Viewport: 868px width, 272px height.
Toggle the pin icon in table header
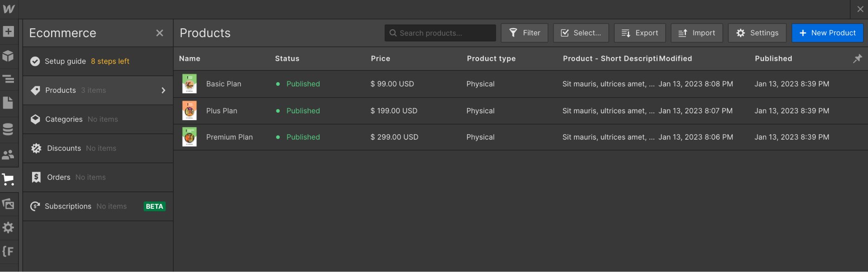(x=857, y=58)
